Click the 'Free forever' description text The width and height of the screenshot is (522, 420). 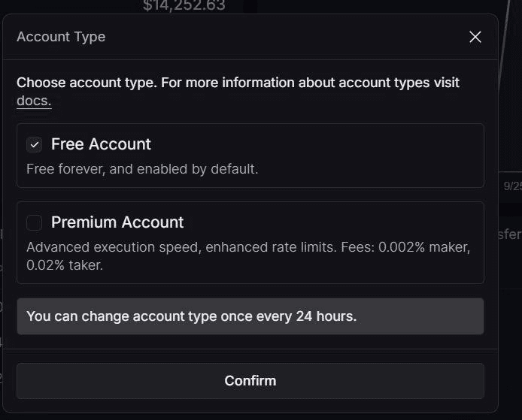pyautogui.click(x=142, y=169)
